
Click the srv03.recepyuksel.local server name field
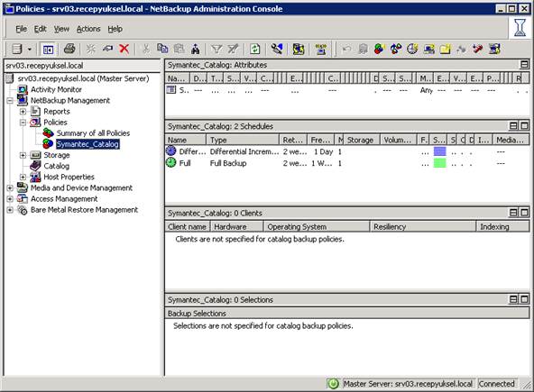[x=82, y=66]
